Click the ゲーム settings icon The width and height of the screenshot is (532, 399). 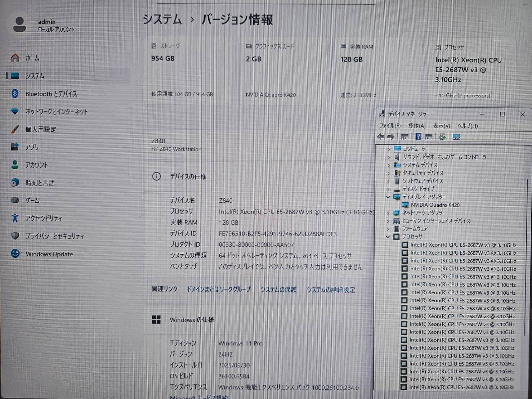point(15,200)
